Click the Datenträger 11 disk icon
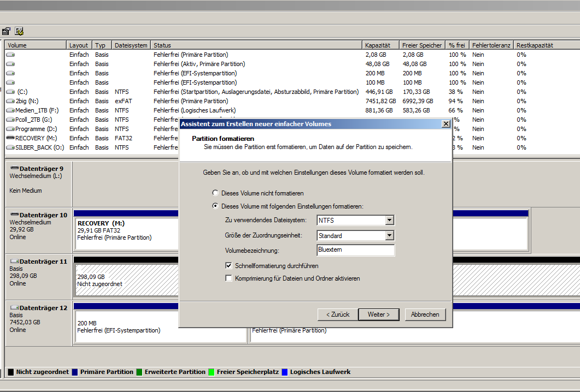This screenshot has width=580, height=392. [14, 262]
